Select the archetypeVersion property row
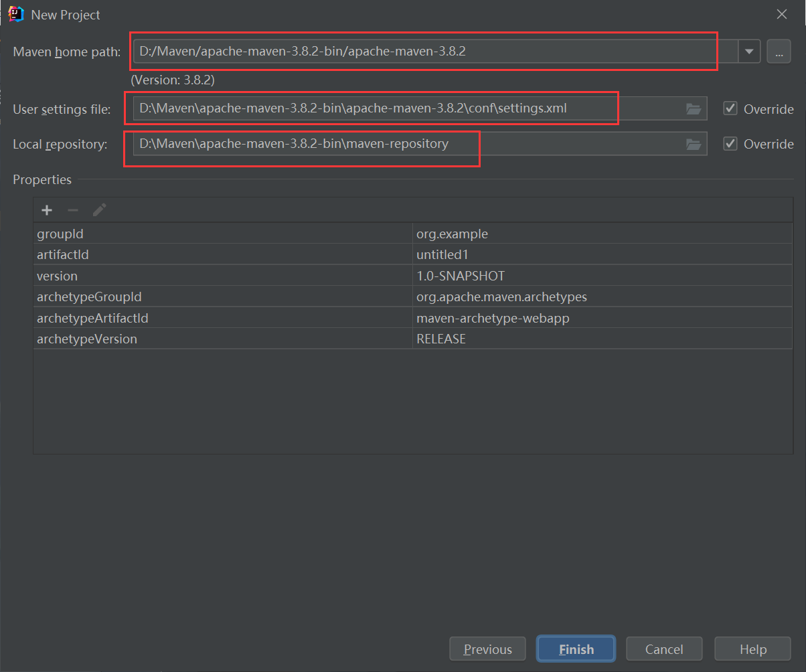 click(x=413, y=339)
